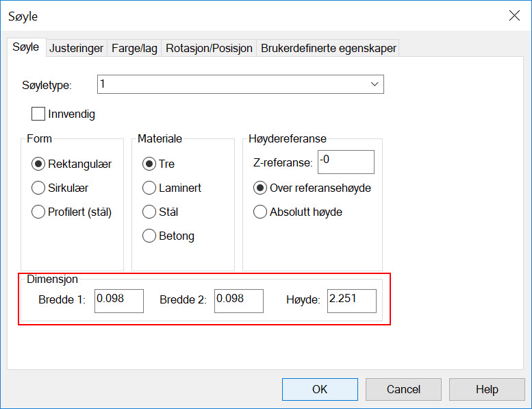Select the Rektangulær form option
This screenshot has width=532, height=409.
tap(39, 164)
